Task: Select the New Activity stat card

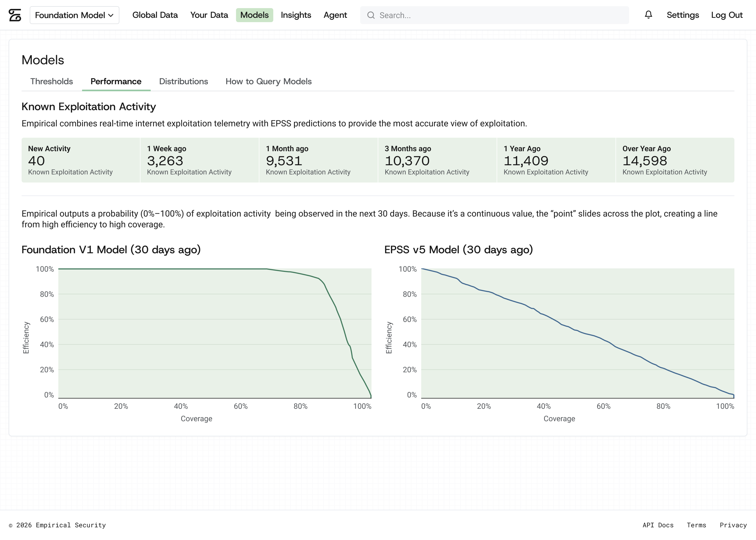Action: [x=81, y=160]
